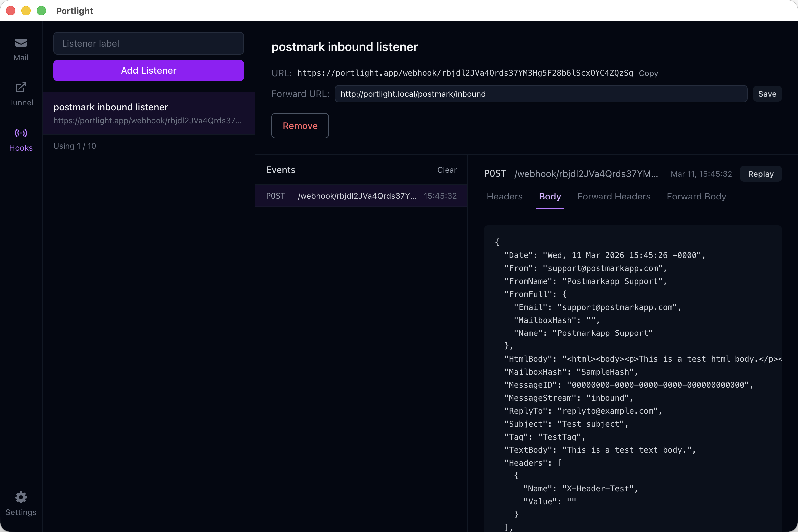
Task: Clear the Events list
Action: point(447,170)
